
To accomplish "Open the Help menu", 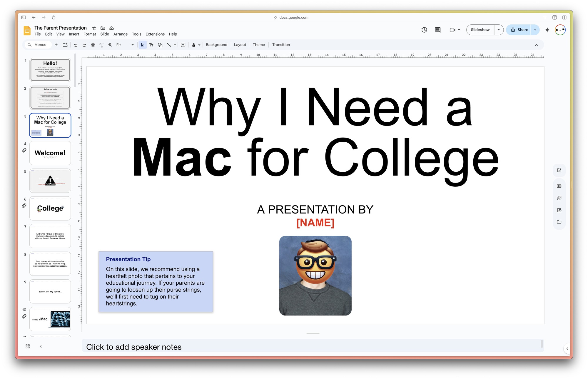I will pos(173,34).
